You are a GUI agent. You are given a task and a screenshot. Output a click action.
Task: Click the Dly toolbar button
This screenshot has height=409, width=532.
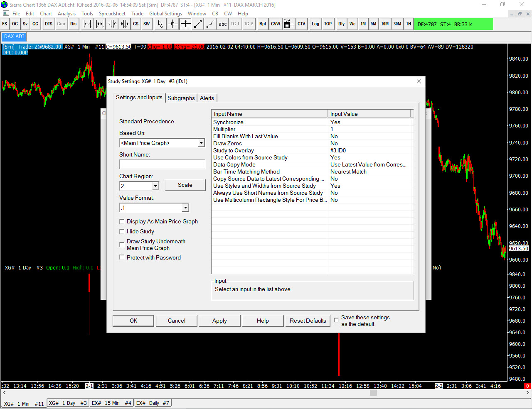tap(342, 24)
